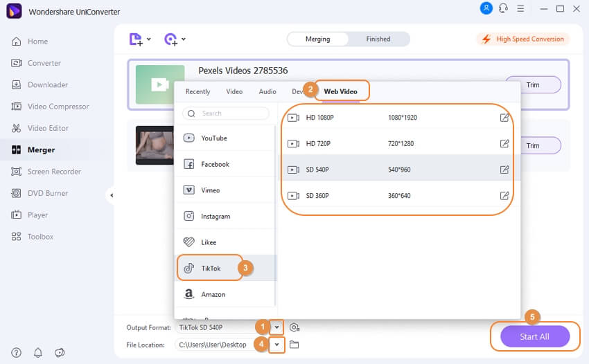Open File Location dropdown arrow
The width and height of the screenshot is (589, 364).
tap(277, 345)
